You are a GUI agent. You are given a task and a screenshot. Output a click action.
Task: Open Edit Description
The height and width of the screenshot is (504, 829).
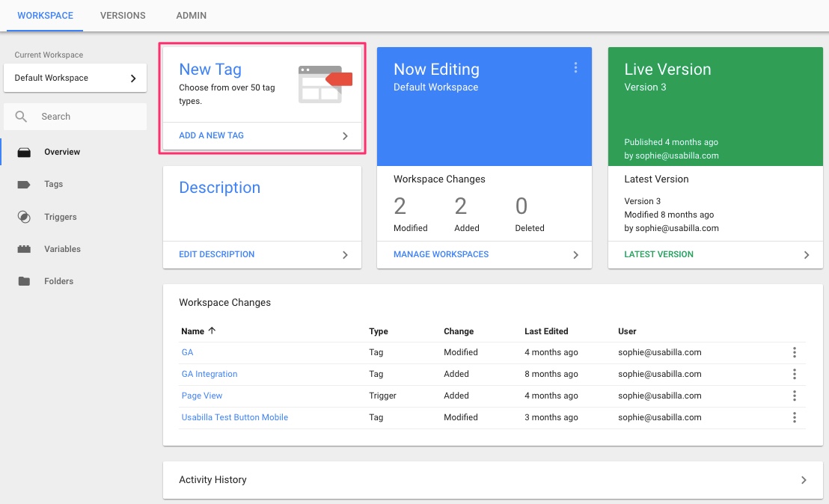[x=216, y=254]
